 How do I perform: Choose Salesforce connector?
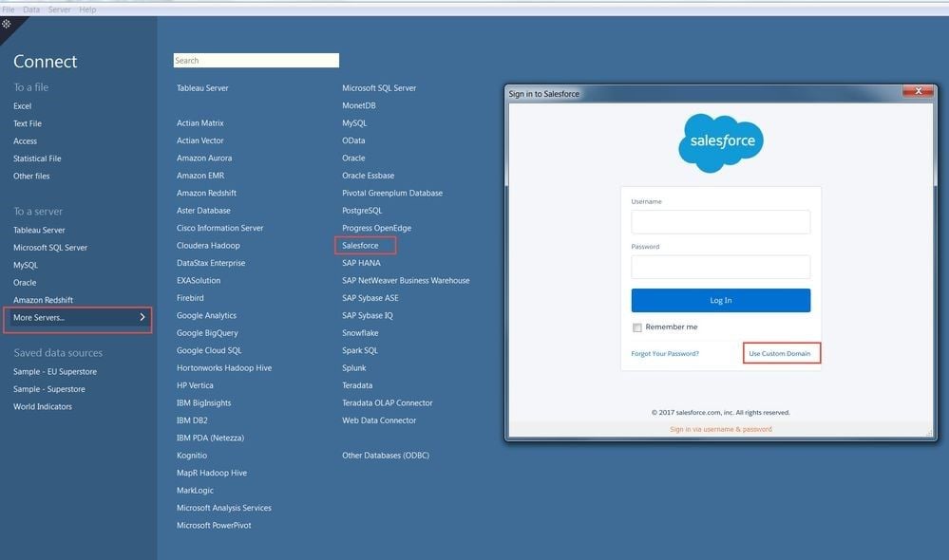360,246
